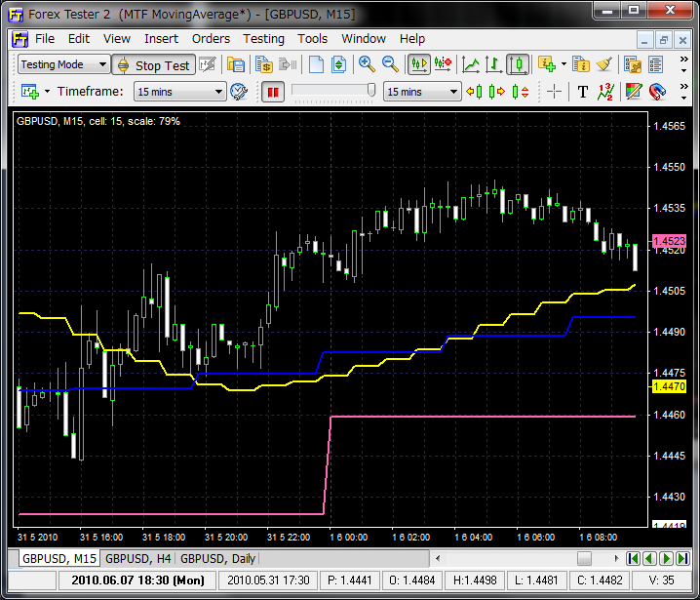This screenshot has height=600, width=700.
Task: Open the Orders menu
Action: click(211, 39)
